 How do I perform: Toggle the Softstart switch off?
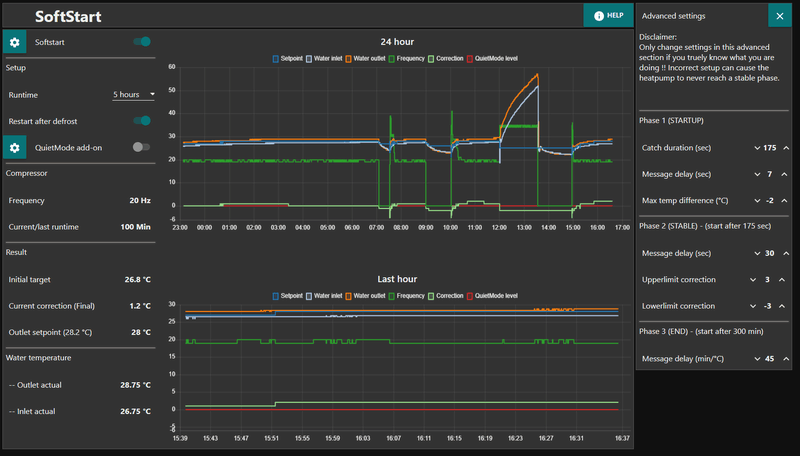[x=142, y=42]
